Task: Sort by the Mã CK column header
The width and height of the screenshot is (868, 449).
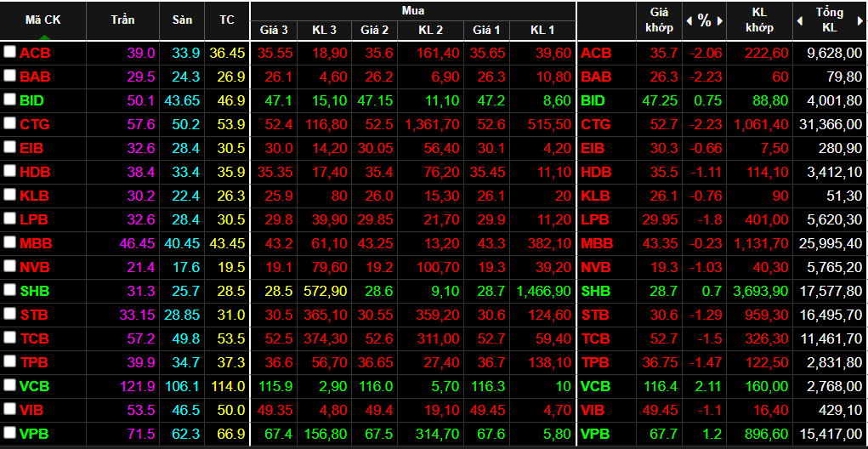Action: [43, 20]
